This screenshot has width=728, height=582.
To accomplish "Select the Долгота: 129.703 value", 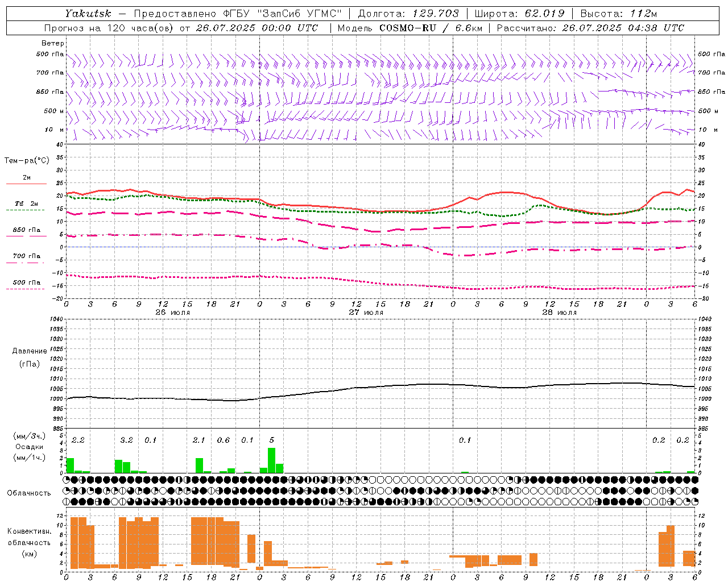I will click(x=408, y=14).
